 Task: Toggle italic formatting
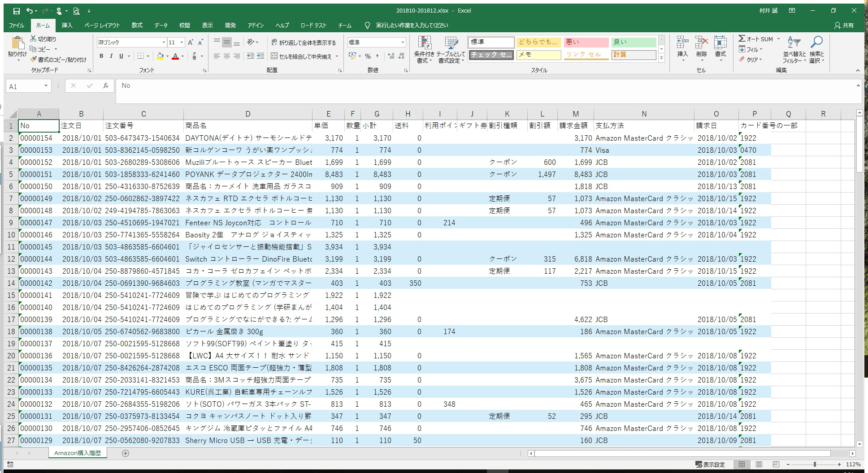coord(111,56)
